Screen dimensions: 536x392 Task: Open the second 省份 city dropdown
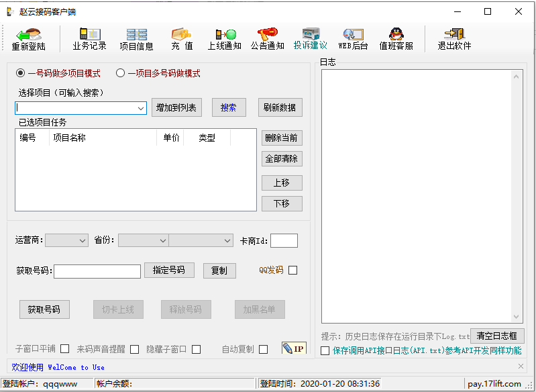click(x=201, y=240)
